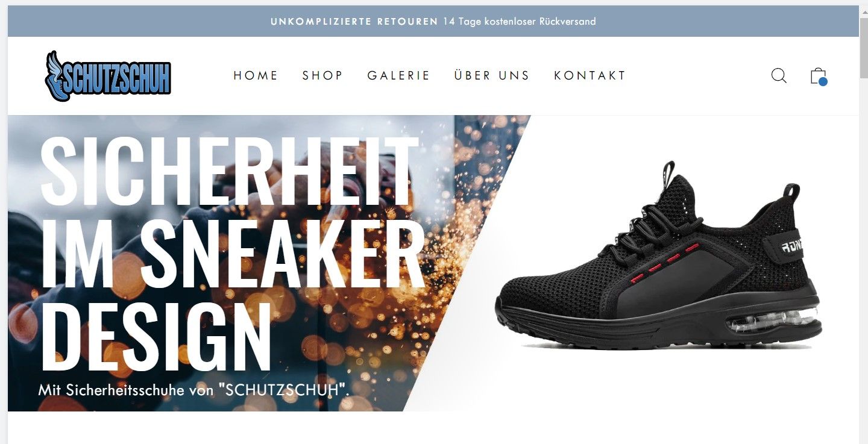Click the black sneaker product image
The image size is (868, 444).
[658, 255]
